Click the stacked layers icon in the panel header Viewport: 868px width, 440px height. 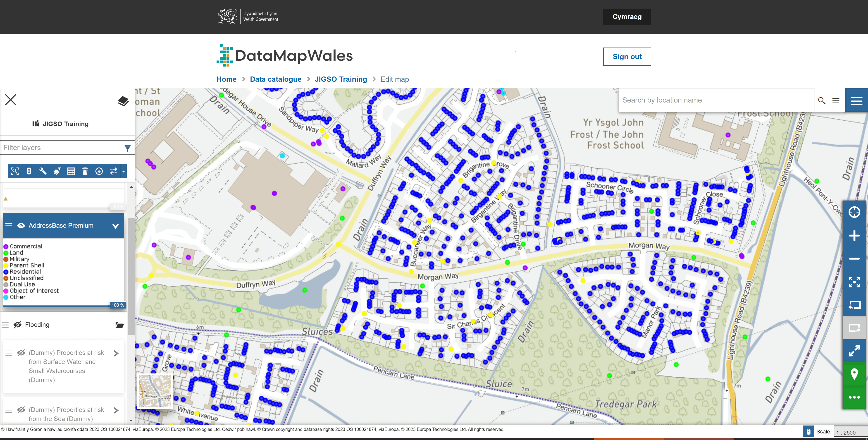click(123, 101)
